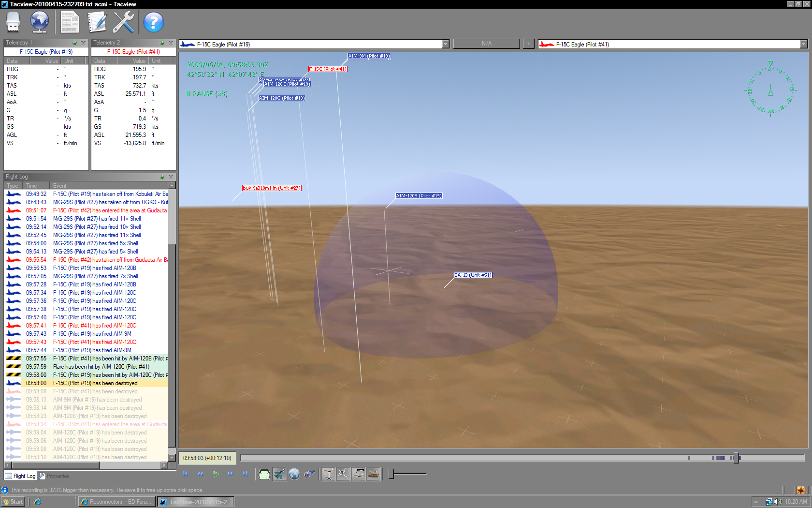
Task: Switch to the Flight Log tab
Action: pyautogui.click(x=20, y=476)
